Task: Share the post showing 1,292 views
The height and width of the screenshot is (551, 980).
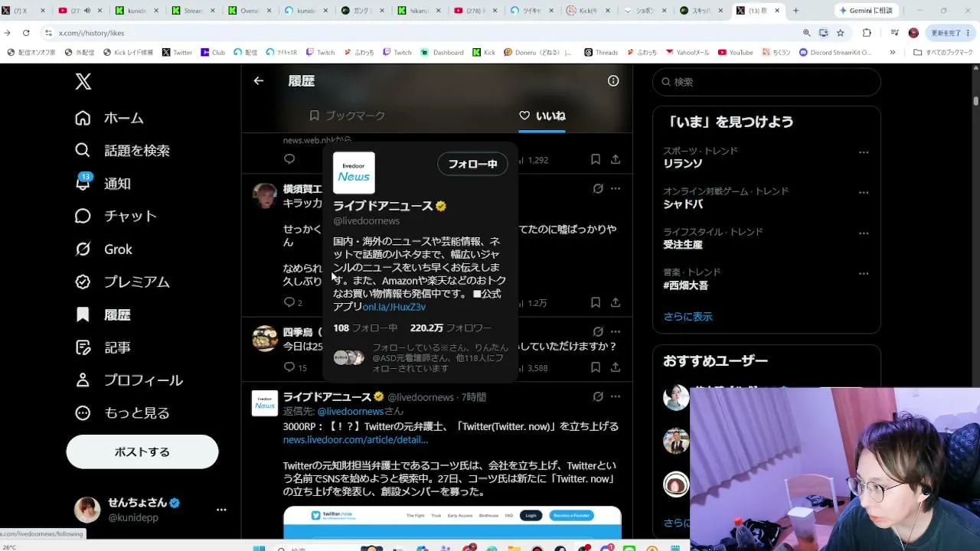Action: pos(616,159)
